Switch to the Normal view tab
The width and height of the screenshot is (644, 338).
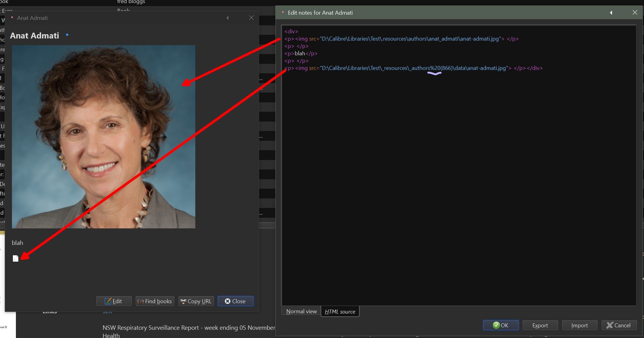click(x=301, y=311)
